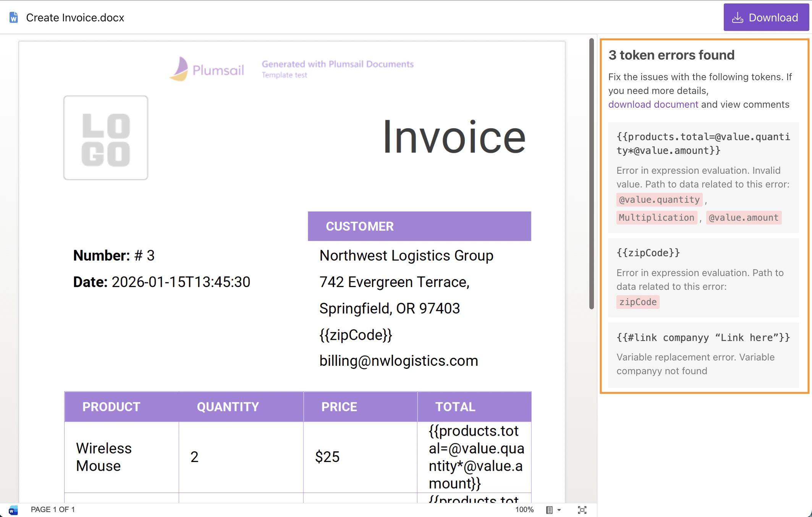Click the Wireless Mouse table cell

point(121,457)
